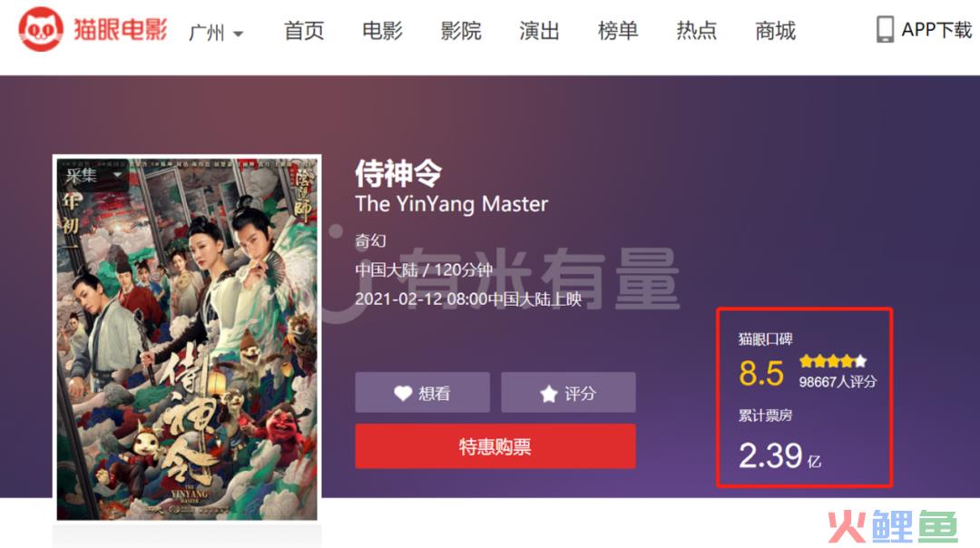Click the heart icon on 想看 button
Viewport: 980px width, 548px height.
(403, 393)
